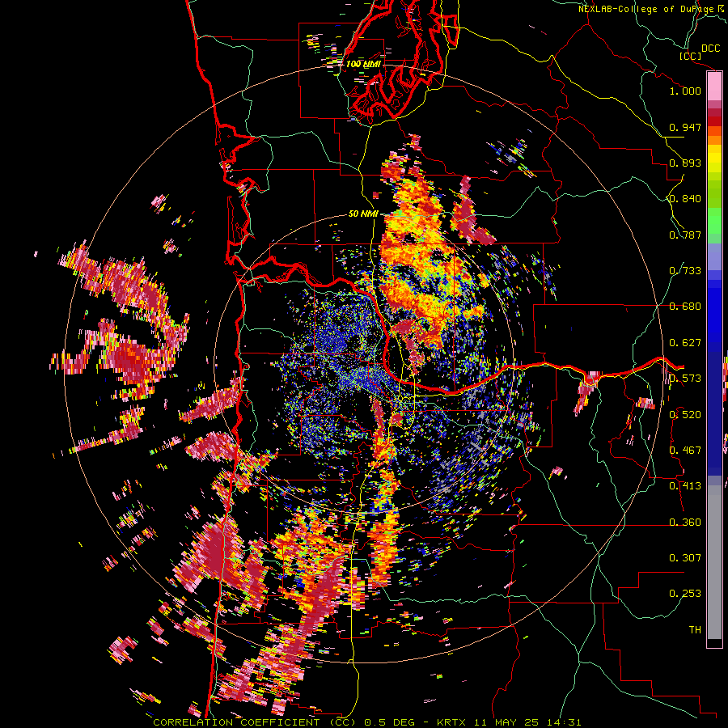Click the 0.893 scale value
Image resolution: width=728 pixels, height=728 pixels.
click(x=685, y=163)
